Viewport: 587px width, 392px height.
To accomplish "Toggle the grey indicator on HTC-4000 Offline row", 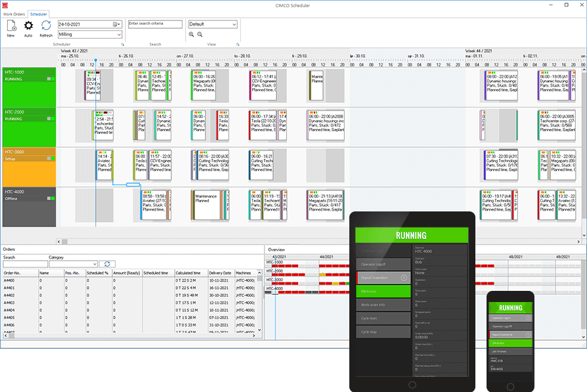I will point(49,198).
